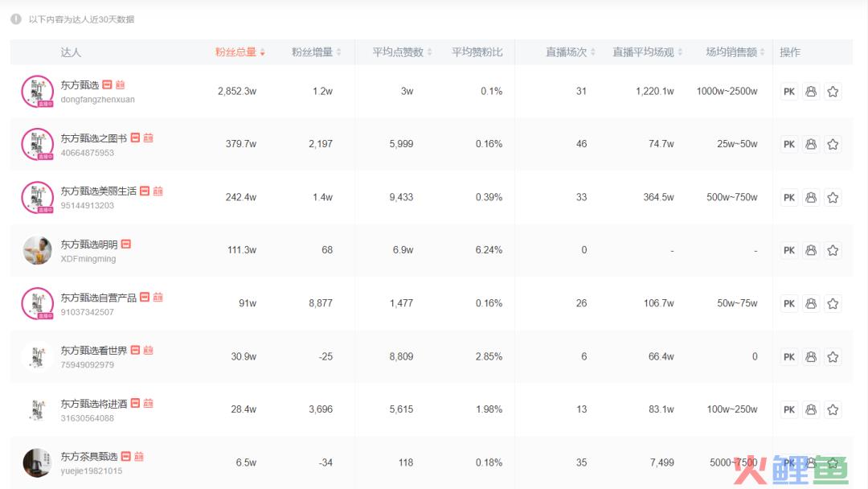This screenshot has width=868, height=489.
Task: Open 东方甄选之图书 influencer name link
Action: (93, 138)
